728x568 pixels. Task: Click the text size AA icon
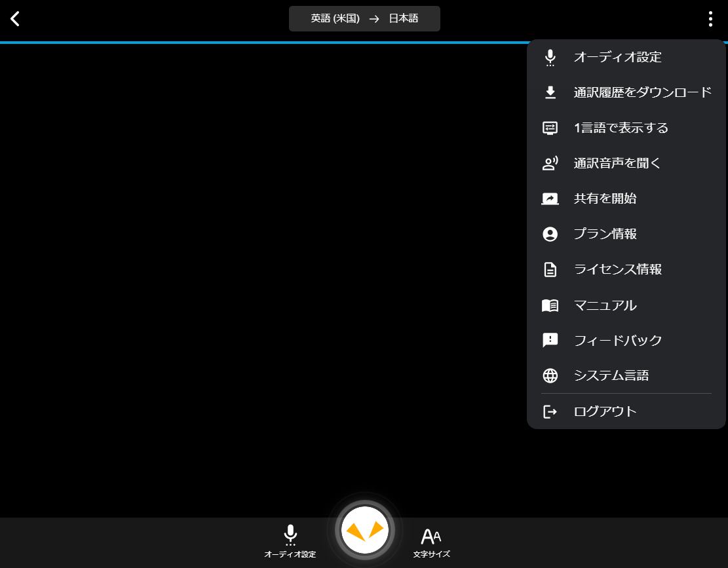click(x=431, y=536)
